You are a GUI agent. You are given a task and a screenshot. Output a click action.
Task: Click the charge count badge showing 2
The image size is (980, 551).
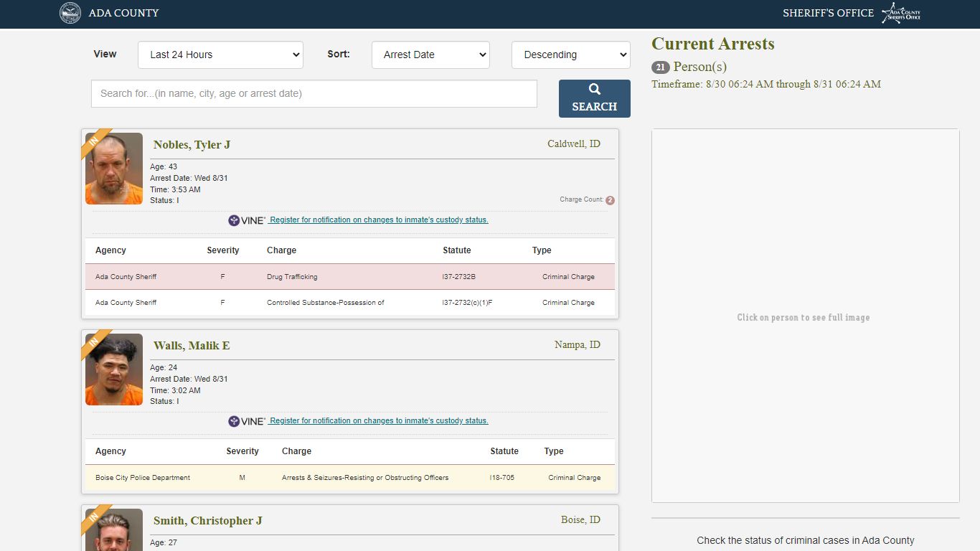[610, 200]
